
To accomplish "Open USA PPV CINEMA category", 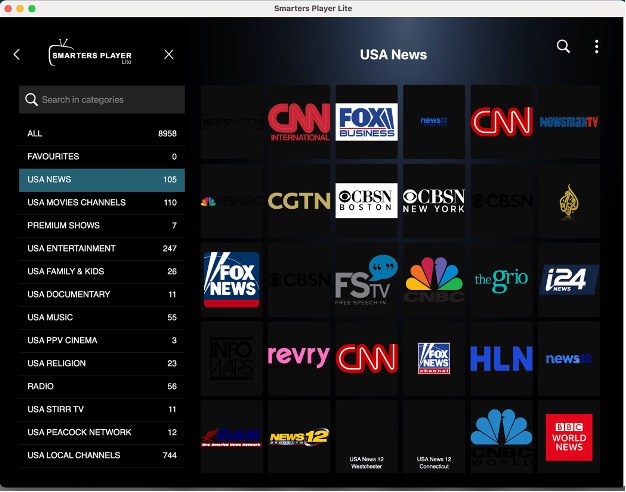I will (x=102, y=340).
